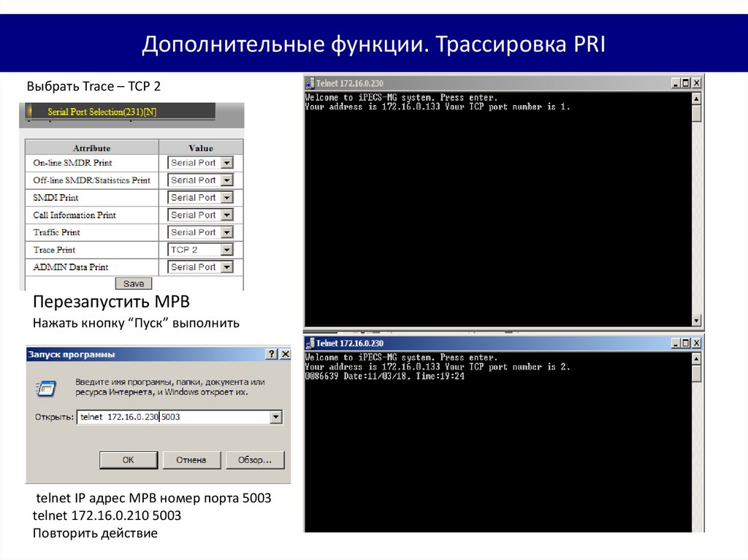Click the text 'Выбрать Trace – TCP 2'
The width and height of the screenshot is (748, 560).
pos(93,86)
